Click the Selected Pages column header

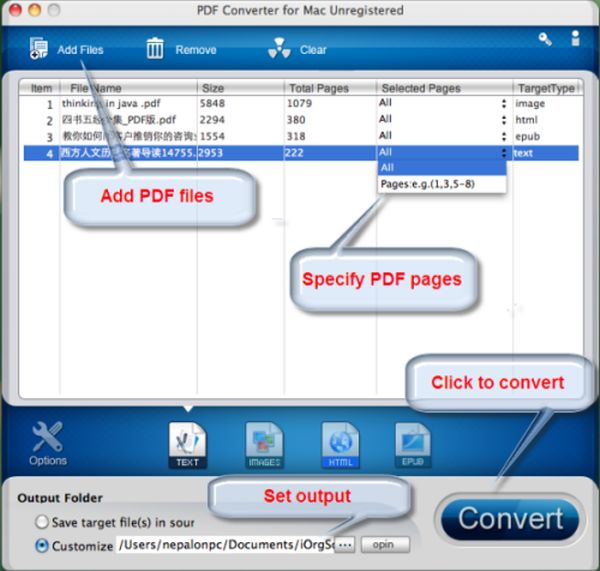pos(445,88)
